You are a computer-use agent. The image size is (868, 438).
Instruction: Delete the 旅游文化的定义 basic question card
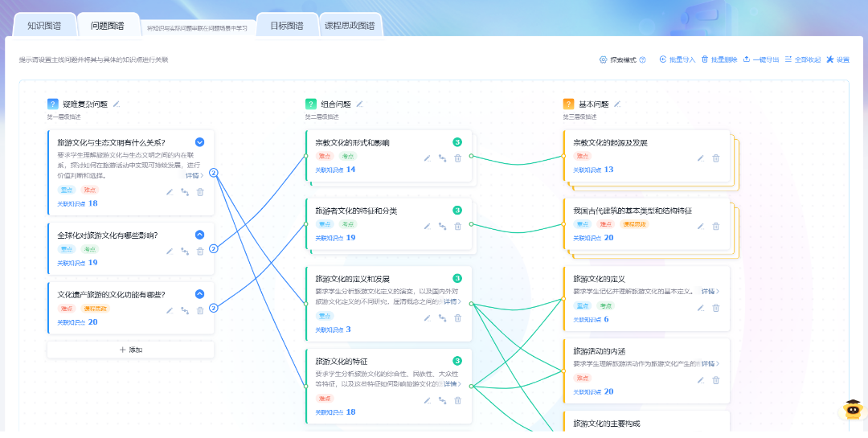(x=716, y=307)
